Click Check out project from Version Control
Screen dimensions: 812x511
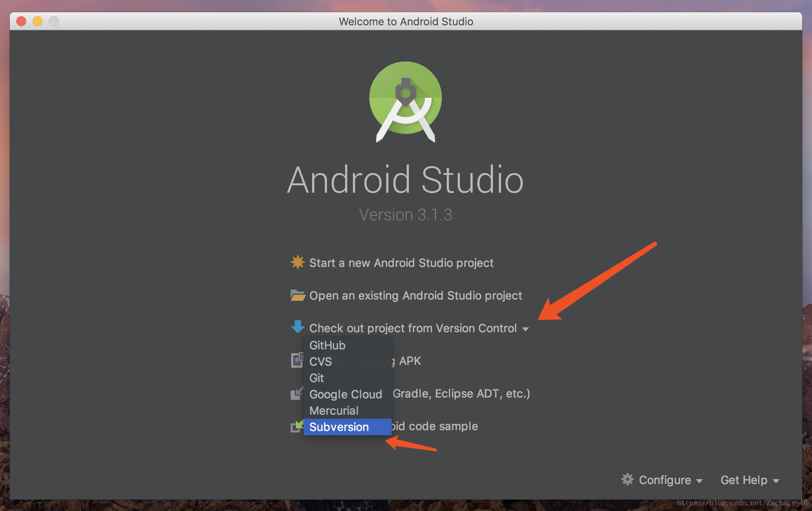click(413, 328)
